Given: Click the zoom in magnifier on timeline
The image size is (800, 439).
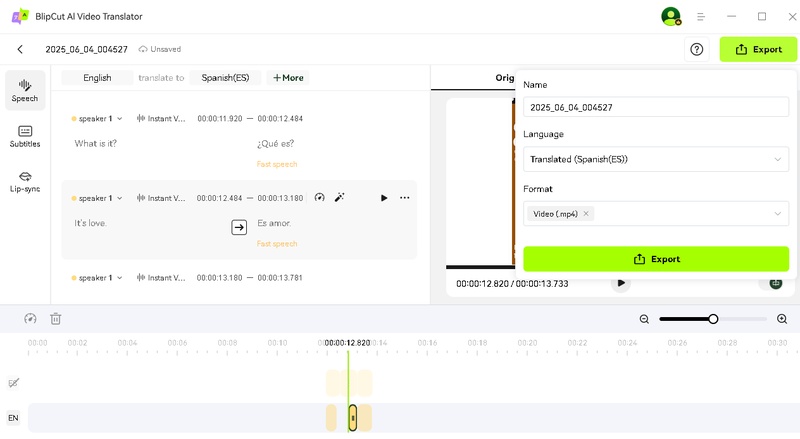Looking at the screenshot, I should tap(782, 319).
